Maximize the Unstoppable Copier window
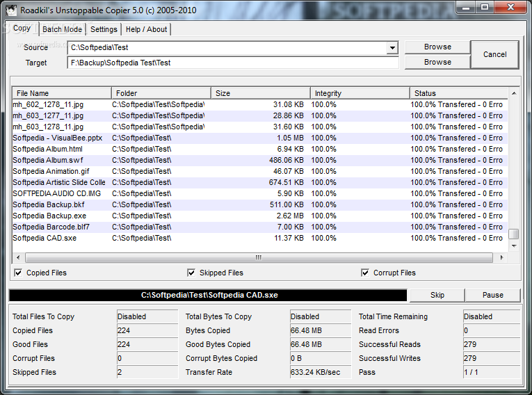The image size is (532, 395). pos(485,8)
